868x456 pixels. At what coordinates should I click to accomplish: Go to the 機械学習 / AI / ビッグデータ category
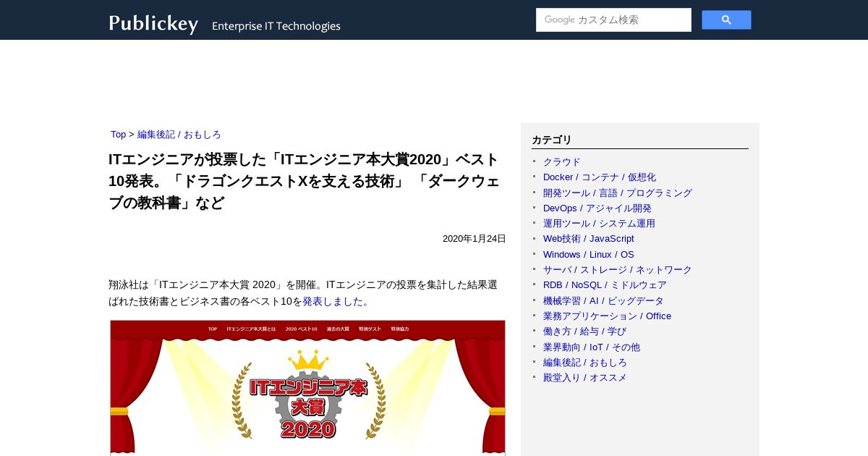pos(603,301)
